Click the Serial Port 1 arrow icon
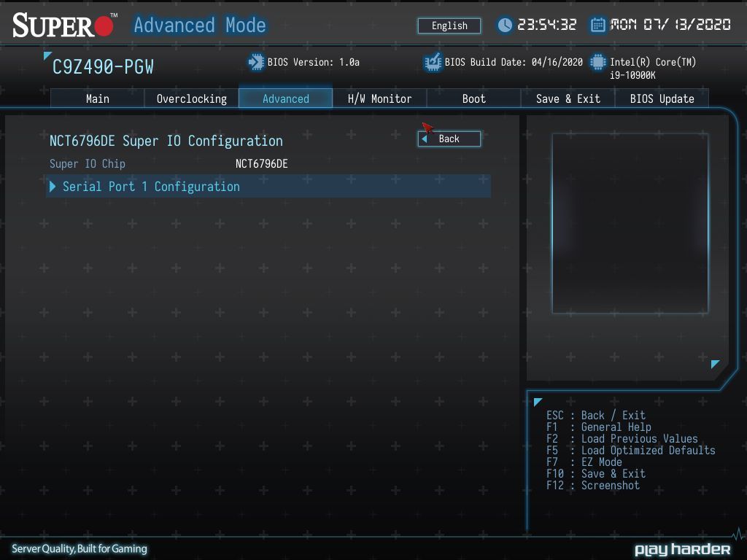Screen dimensions: 747x560 click(x=53, y=187)
